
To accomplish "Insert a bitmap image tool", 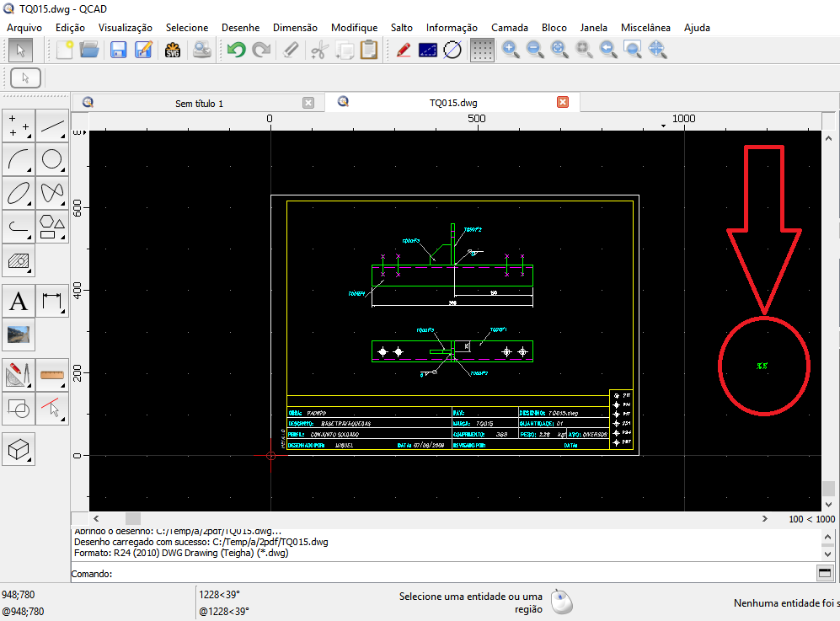I will 19,335.
